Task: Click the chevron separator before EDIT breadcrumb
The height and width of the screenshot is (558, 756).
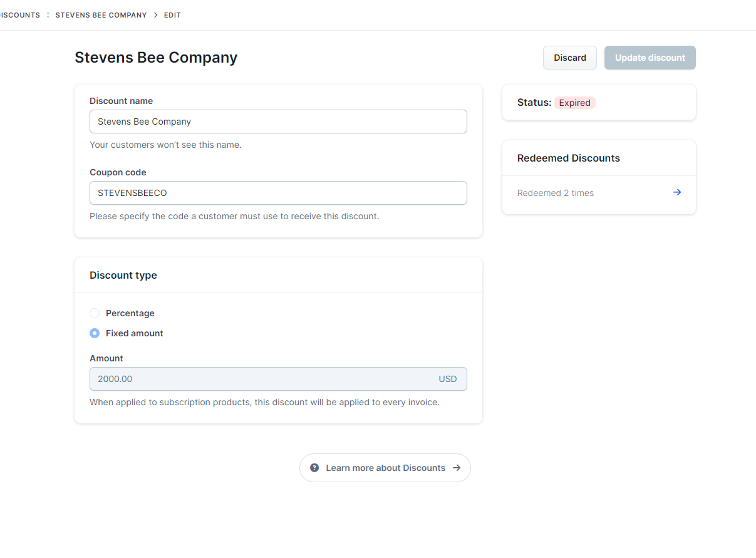Action: (155, 15)
